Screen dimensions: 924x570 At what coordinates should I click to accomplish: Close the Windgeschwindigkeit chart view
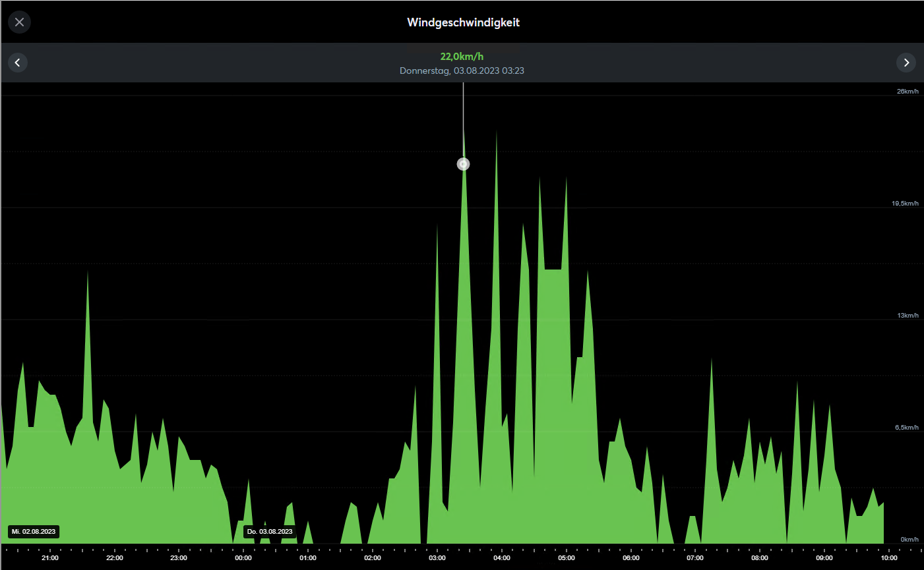(19, 22)
